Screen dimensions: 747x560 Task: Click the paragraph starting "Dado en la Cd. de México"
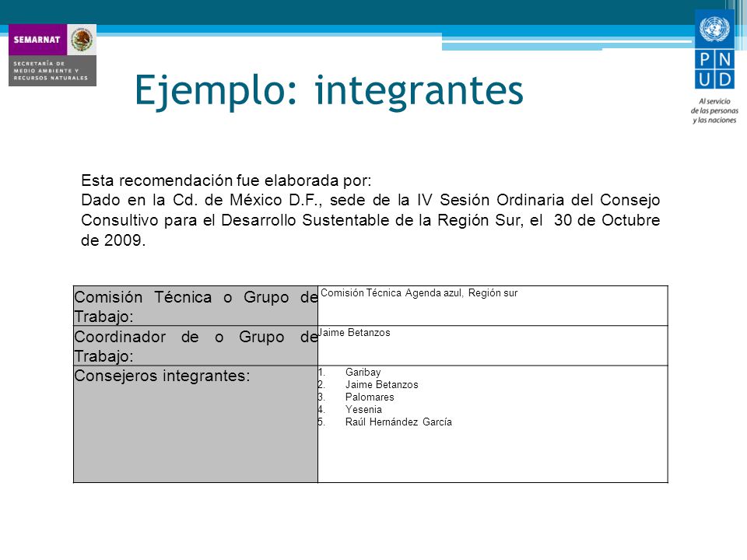[370, 220]
